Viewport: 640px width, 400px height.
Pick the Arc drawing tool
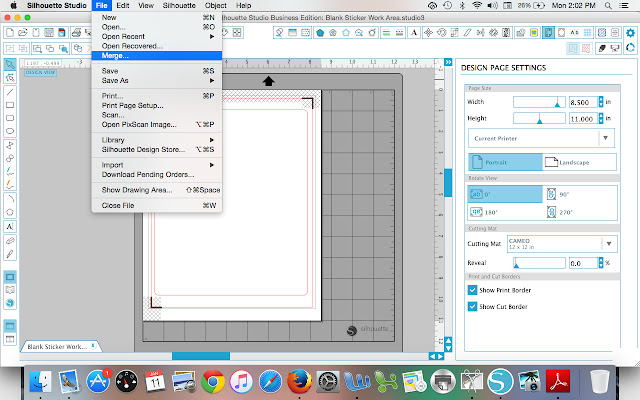[10, 199]
